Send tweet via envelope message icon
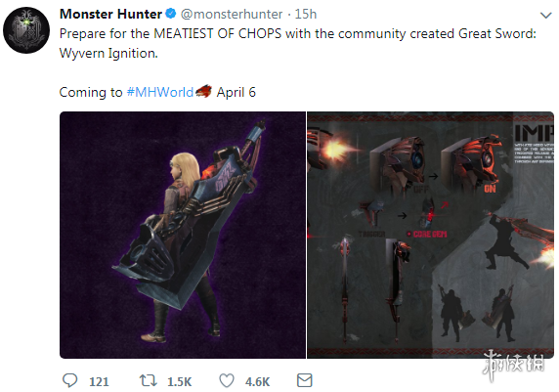 [305, 380]
